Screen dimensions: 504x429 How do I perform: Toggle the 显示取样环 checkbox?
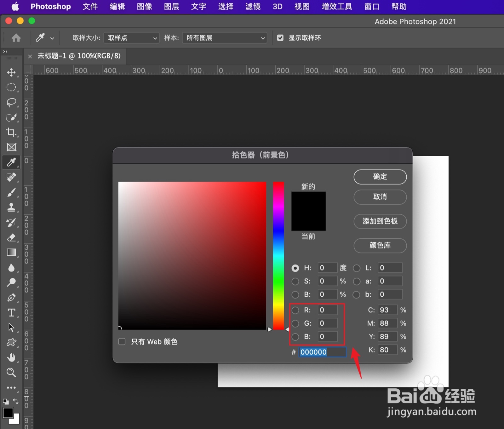[280, 38]
